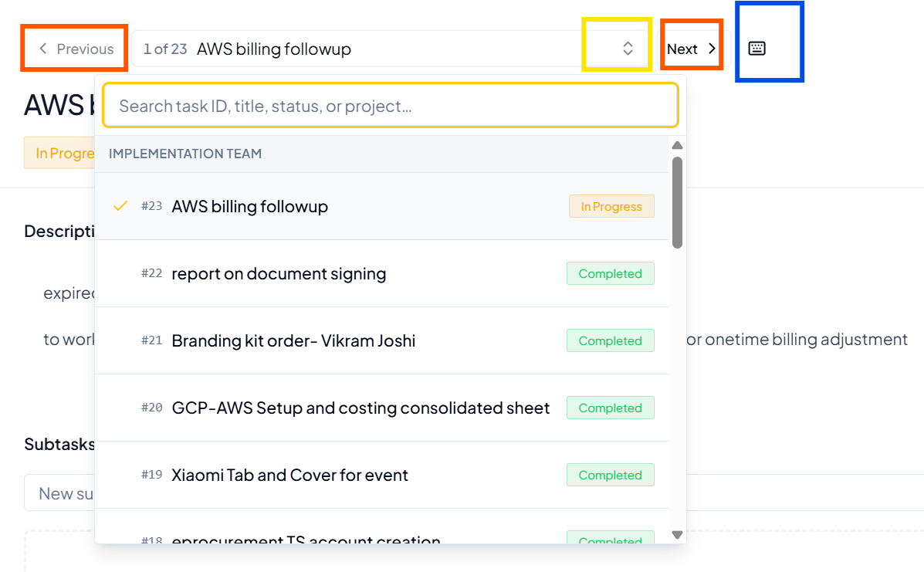Go to the Next task
The height and width of the screenshot is (572, 924).
click(692, 49)
